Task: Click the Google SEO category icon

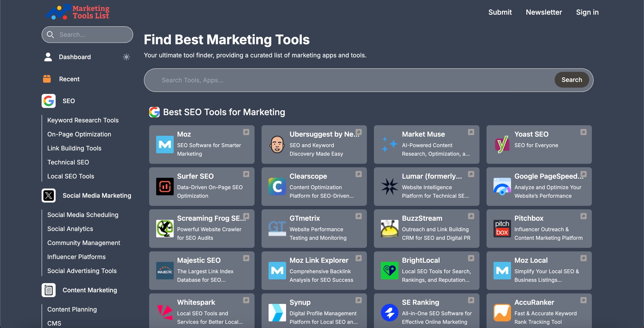Action: coord(49,101)
